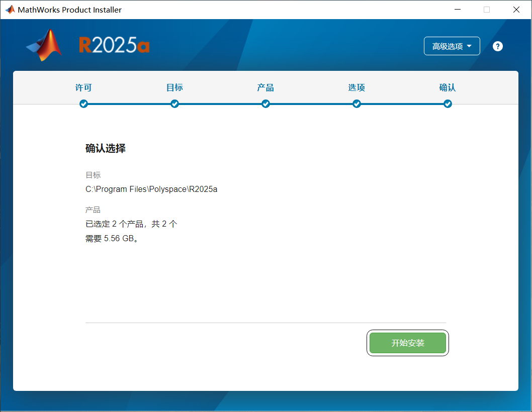Go back to the 目标 step
The width and height of the screenshot is (532, 412).
pos(174,87)
